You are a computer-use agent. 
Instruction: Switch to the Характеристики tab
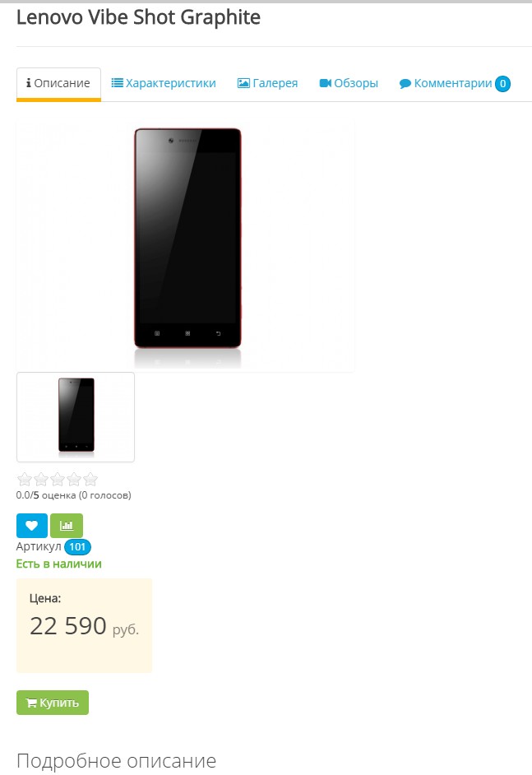[x=164, y=84]
